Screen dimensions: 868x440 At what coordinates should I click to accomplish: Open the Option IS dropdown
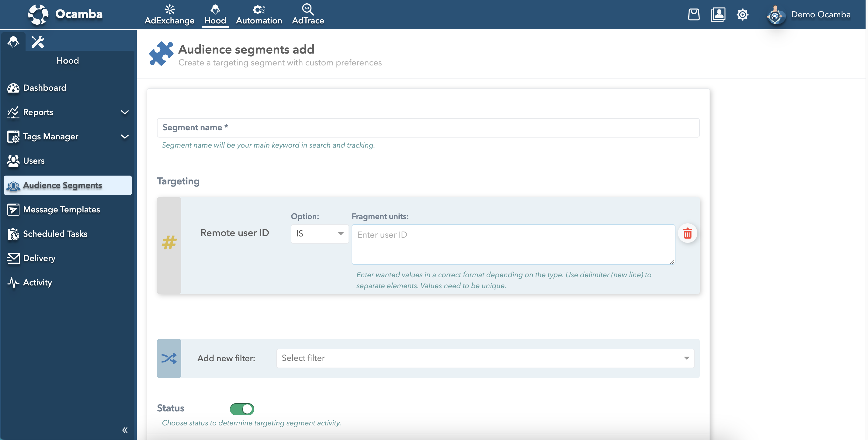pos(320,233)
